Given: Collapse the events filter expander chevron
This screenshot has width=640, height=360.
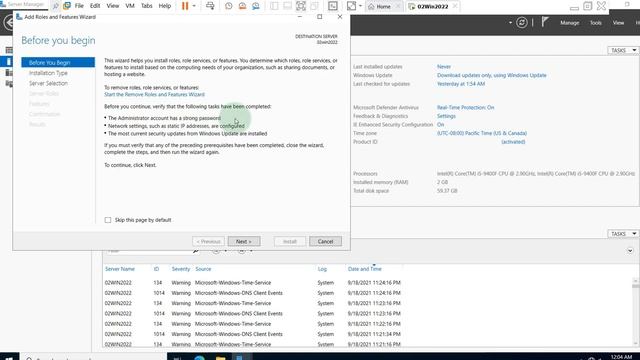Looking at the screenshot, I should click(x=630, y=251).
